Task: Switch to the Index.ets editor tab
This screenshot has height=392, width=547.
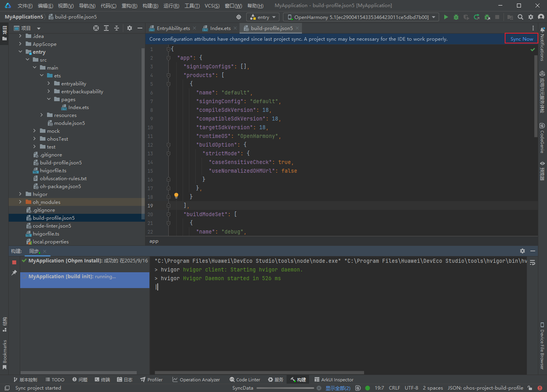Action: (x=220, y=28)
